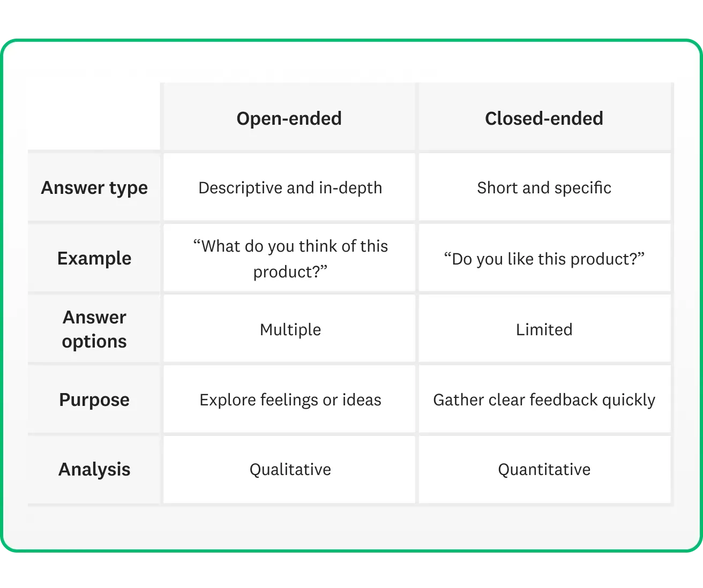Click the empty card area above the table

[x=351, y=62]
